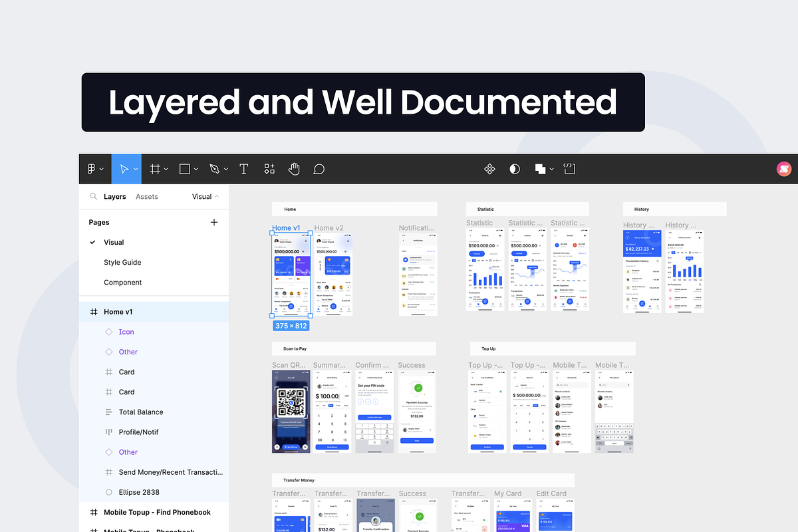
Task: Select the Move tool arrow
Action: coord(124,169)
